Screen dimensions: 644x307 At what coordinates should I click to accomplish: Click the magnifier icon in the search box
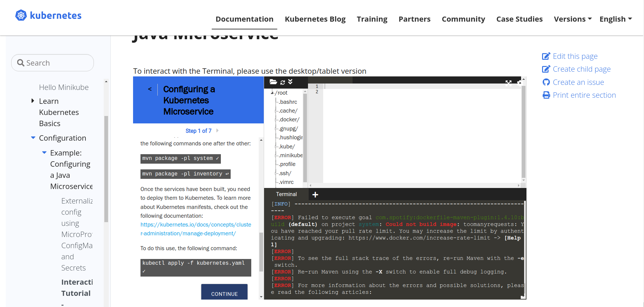pyautogui.click(x=21, y=63)
